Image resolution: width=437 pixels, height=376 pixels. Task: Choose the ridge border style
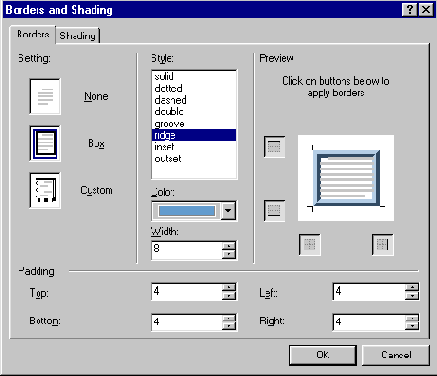(x=194, y=135)
